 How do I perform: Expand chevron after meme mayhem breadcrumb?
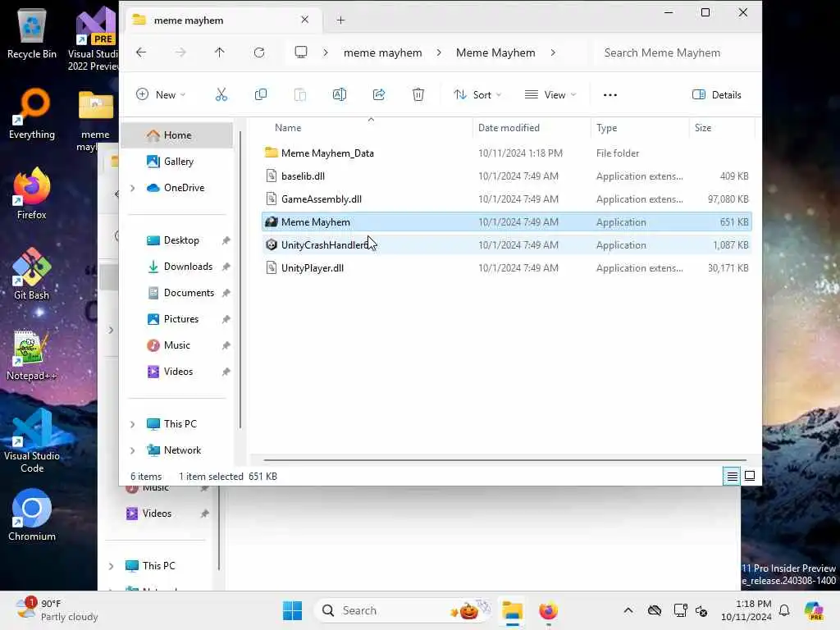[x=439, y=52]
